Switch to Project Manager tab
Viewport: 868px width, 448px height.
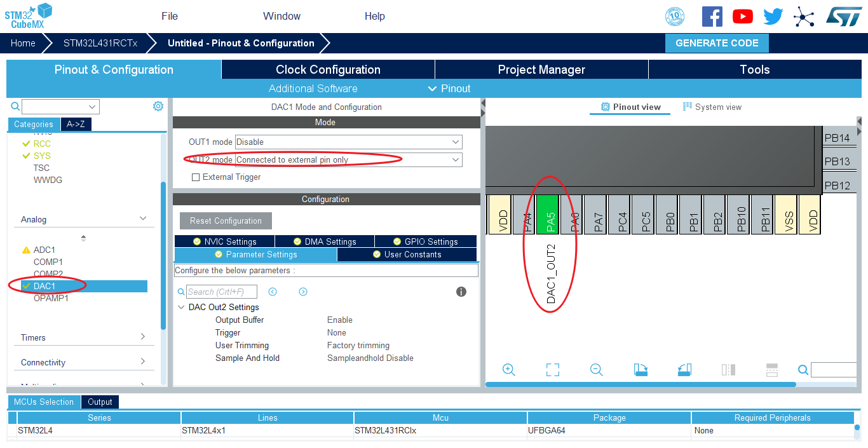tap(541, 69)
